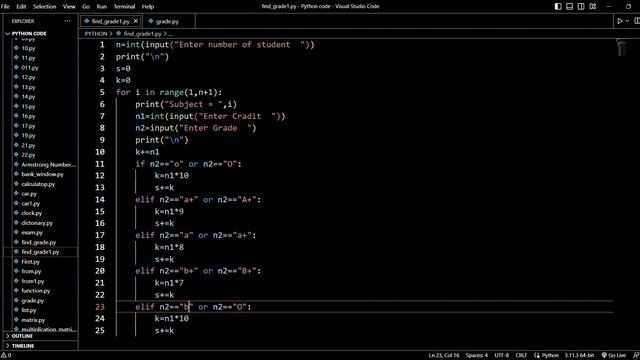
Task: Run the Python file with play icon
Action: (x=620, y=21)
